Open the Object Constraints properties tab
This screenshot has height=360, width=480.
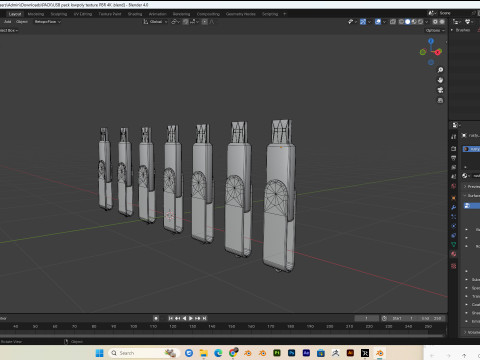point(453,235)
